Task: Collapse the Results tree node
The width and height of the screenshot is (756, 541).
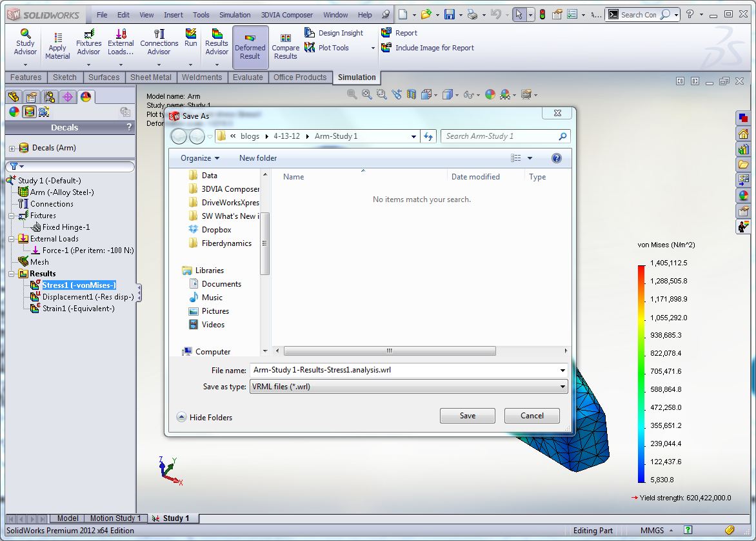Action: pyautogui.click(x=11, y=274)
